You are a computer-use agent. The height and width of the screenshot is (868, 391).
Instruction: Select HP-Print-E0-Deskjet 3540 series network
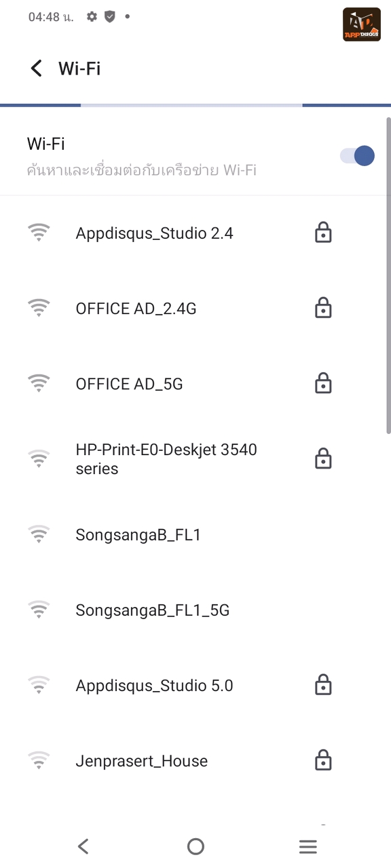(x=195, y=459)
